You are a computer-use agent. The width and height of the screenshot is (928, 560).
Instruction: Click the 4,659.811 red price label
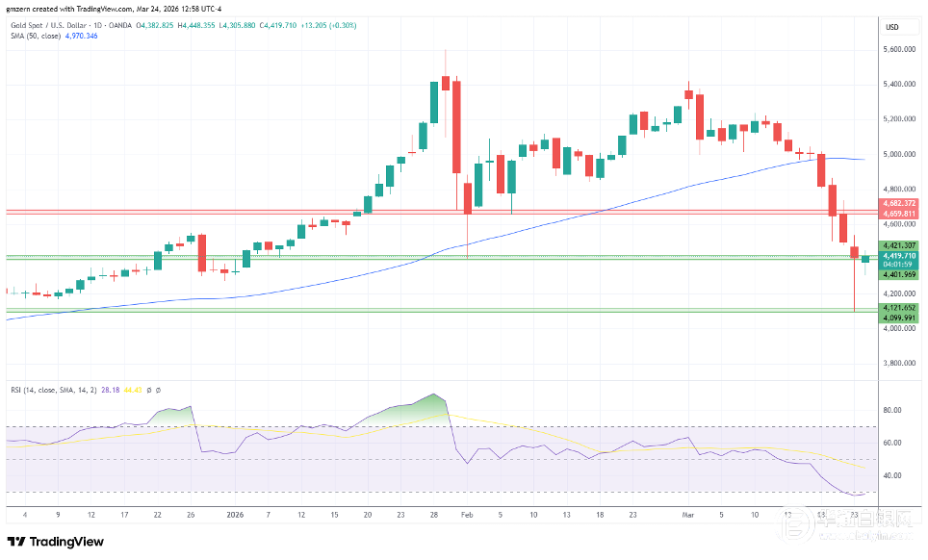tap(897, 213)
